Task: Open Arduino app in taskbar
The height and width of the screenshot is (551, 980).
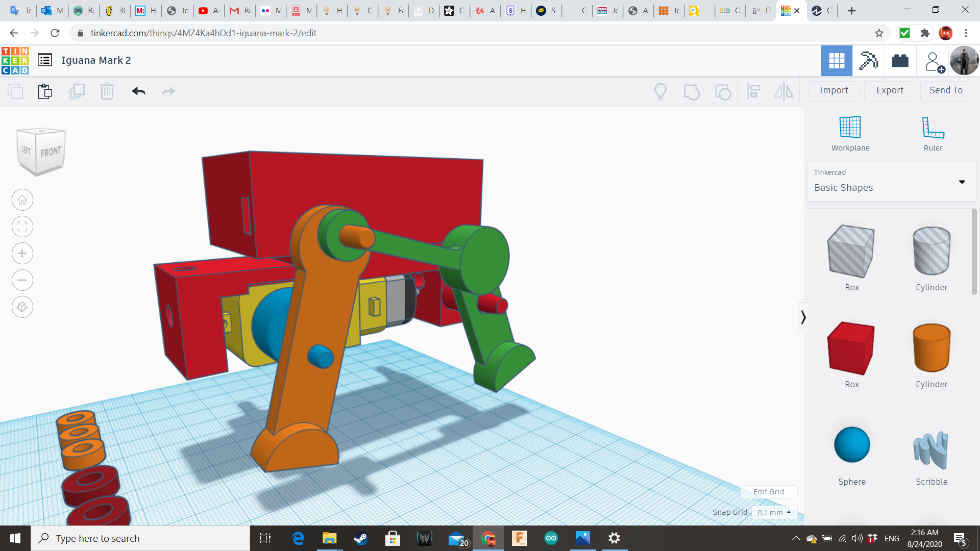Action: pos(551,538)
